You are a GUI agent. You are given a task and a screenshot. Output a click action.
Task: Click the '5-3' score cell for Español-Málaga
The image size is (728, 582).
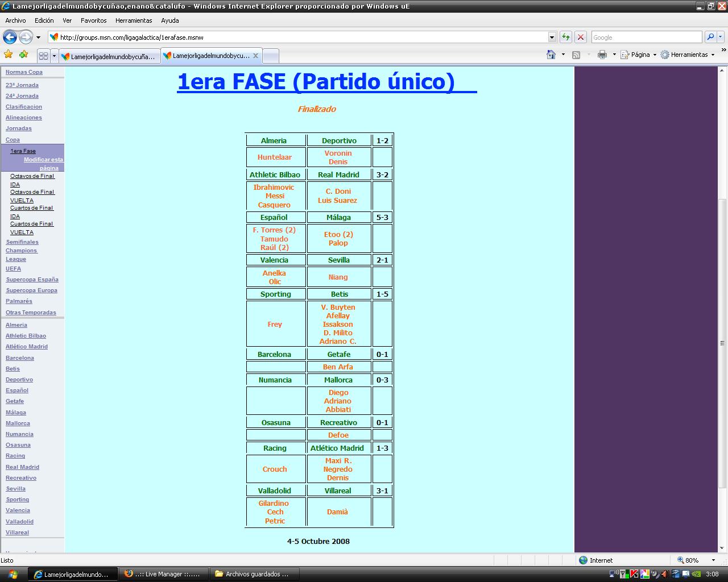pyautogui.click(x=382, y=217)
